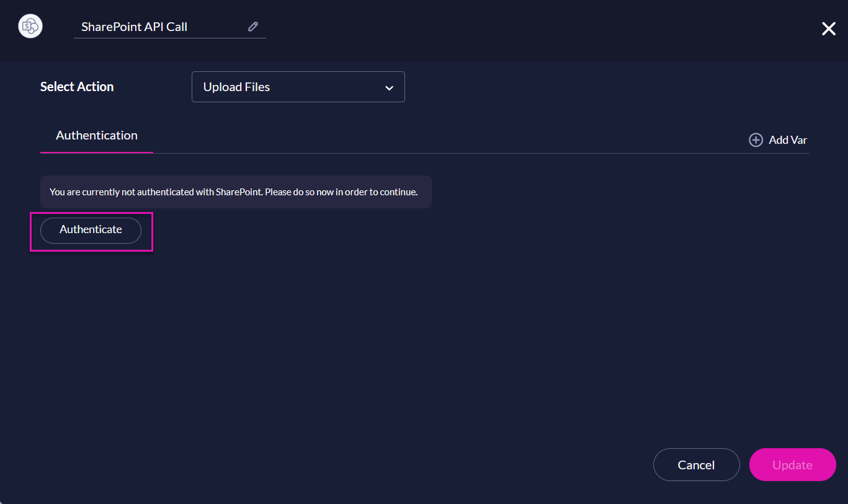Open the Upload Files action dropdown
The width and height of the screenshot is (848, 504).
click(x=298, y=87)
